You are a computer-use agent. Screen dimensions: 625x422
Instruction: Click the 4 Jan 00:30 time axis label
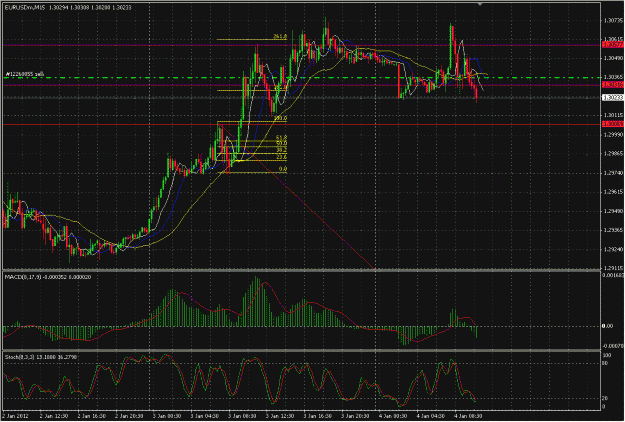[x=393, y=416]
